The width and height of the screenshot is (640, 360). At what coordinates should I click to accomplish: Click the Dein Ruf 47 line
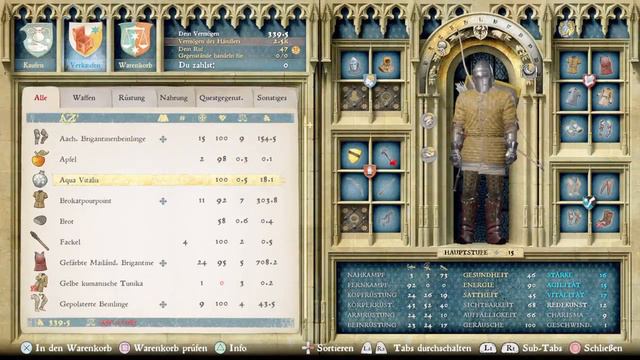click(x=233, y=49)
